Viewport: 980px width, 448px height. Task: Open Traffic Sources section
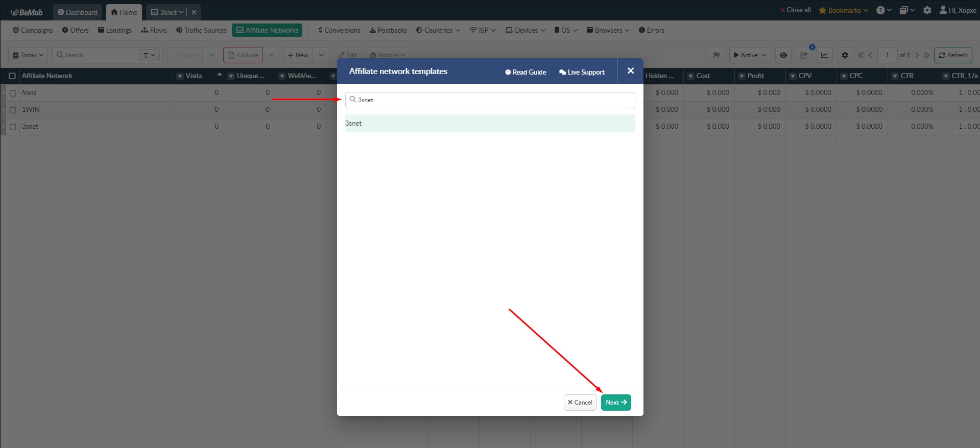pyautogui.click(x=201, y=30)
